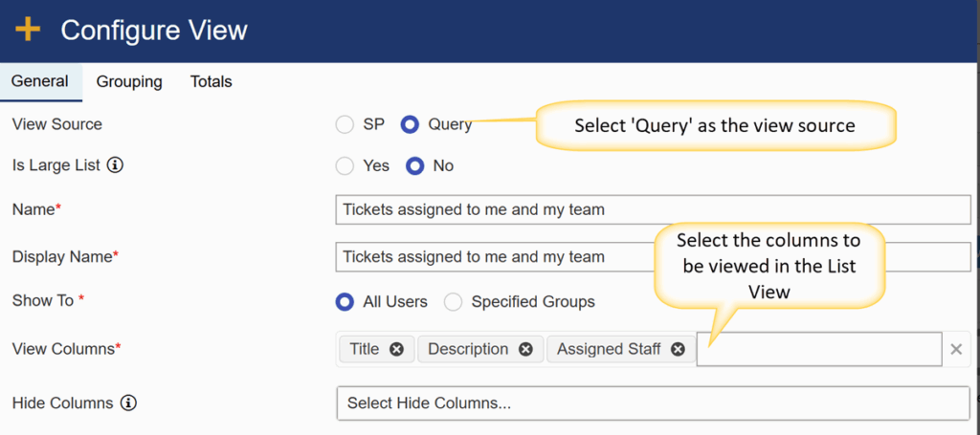Switch to the Grouping tab
The image size is (980, 435).
click(129, 82)
